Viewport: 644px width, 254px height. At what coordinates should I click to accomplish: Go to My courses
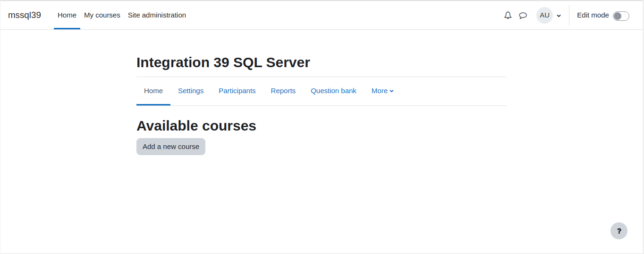102,15
